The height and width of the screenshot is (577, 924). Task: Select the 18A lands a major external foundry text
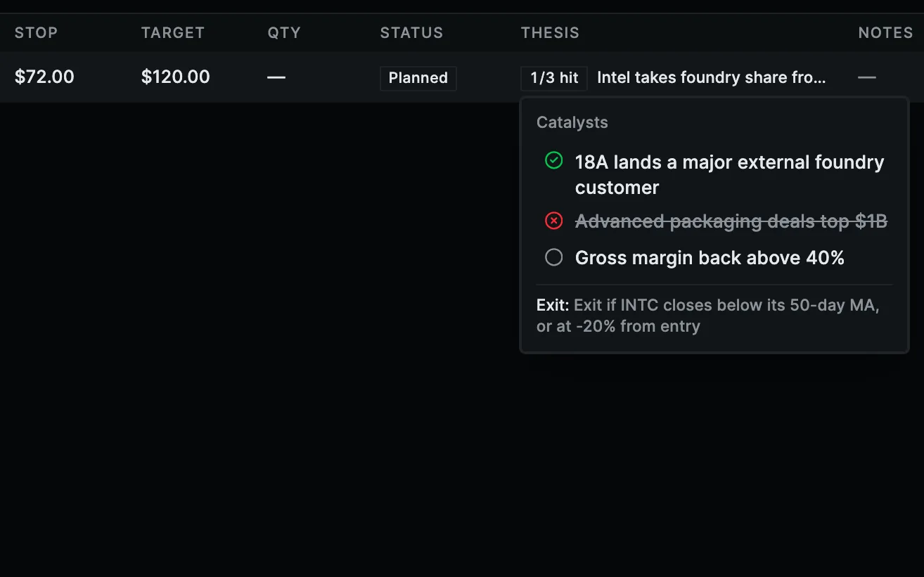730,175
